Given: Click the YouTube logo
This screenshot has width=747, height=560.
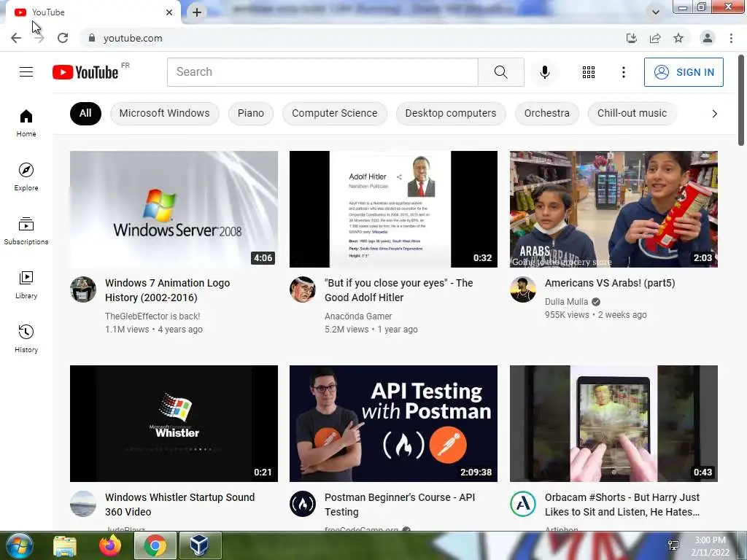Looking at the screenshot, I should click(x=86, y=72).
